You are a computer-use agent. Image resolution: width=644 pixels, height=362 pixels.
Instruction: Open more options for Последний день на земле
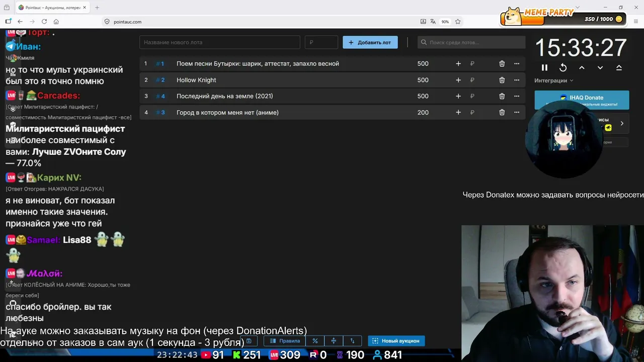tap(516, 96)
